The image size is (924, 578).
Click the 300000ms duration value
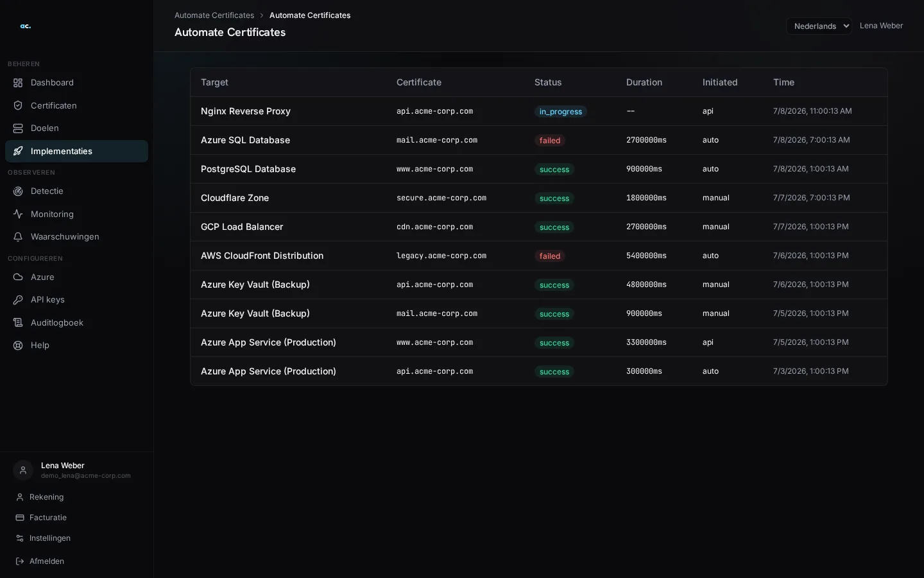click(644, 371)
